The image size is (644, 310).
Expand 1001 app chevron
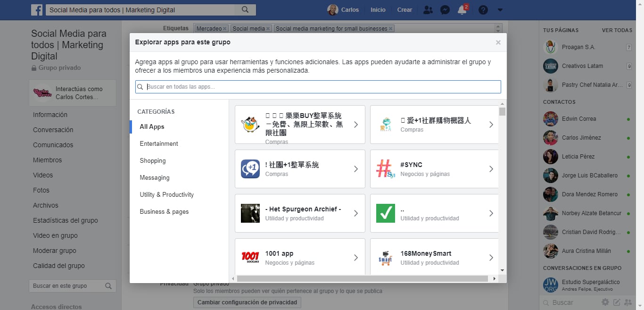tap(356, 258)
